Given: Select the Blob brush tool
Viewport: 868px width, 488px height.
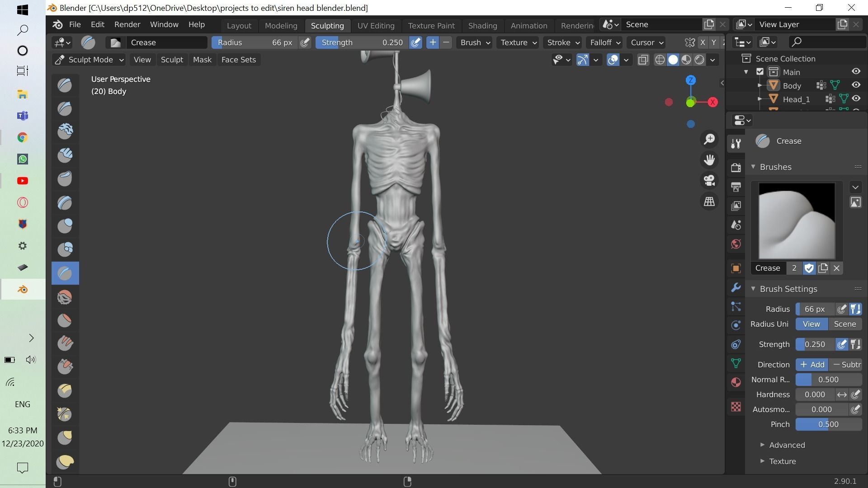Looking at the screenshot, I should pyautogui.click(x=65, y=249).
